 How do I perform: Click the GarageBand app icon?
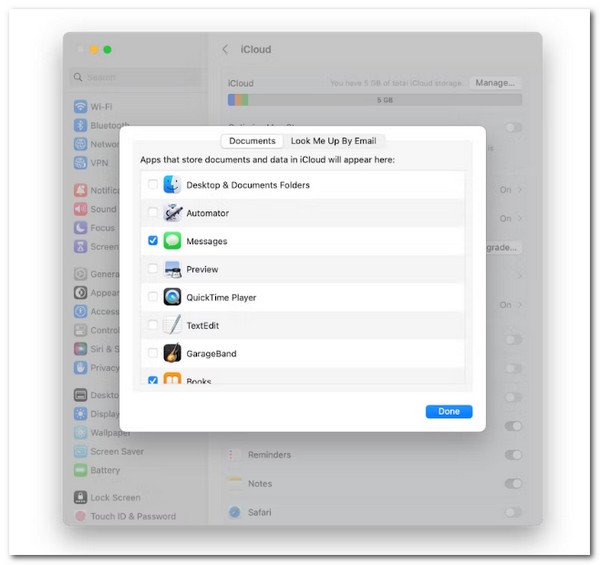pos(172,353)
